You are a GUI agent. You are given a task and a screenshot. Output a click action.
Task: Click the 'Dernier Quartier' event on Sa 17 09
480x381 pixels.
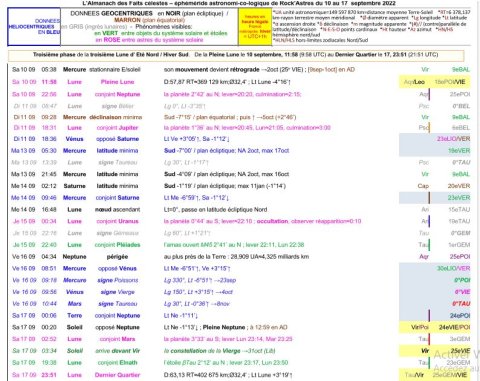pos(117,375)
